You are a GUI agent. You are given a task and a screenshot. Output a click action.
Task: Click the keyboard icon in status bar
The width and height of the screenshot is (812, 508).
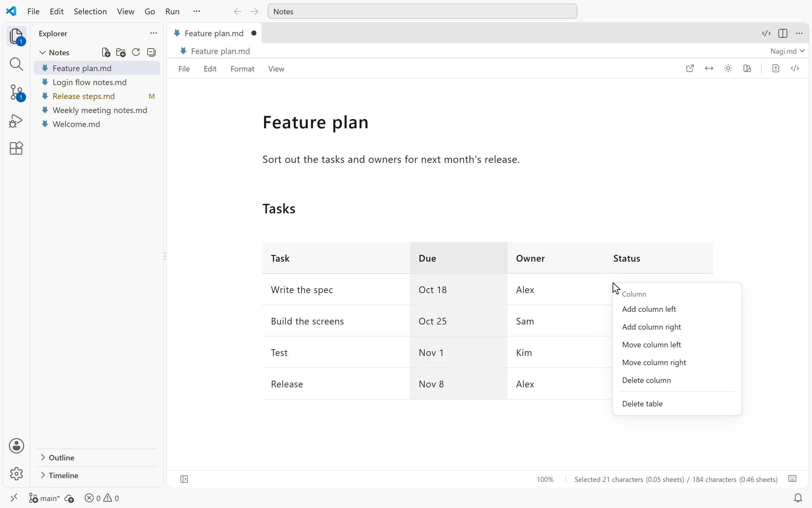792,479
